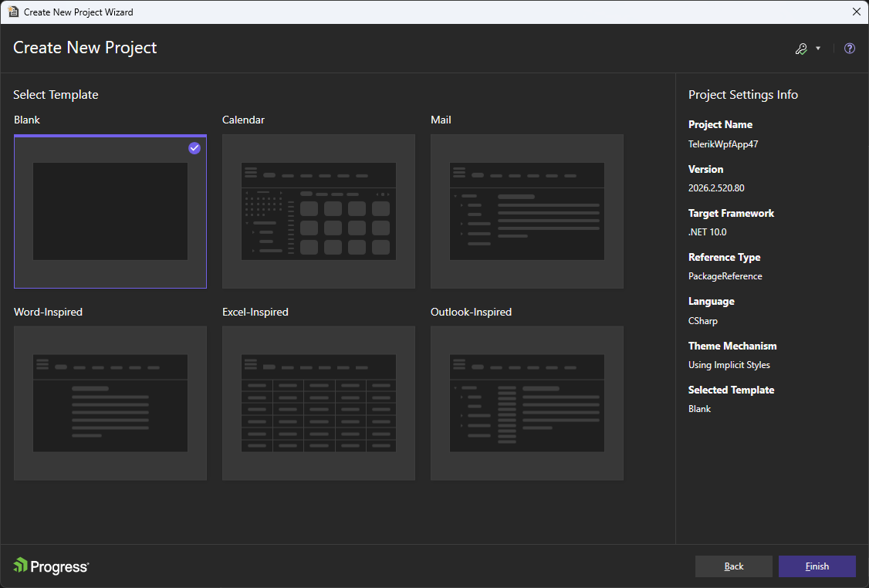Click the Back button
Screen dimensions: 869x588
coord(734,566)
